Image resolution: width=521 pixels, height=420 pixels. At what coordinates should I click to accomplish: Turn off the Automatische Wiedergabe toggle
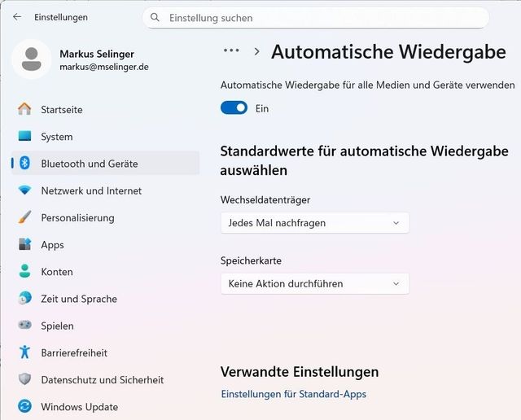(234, 108)
